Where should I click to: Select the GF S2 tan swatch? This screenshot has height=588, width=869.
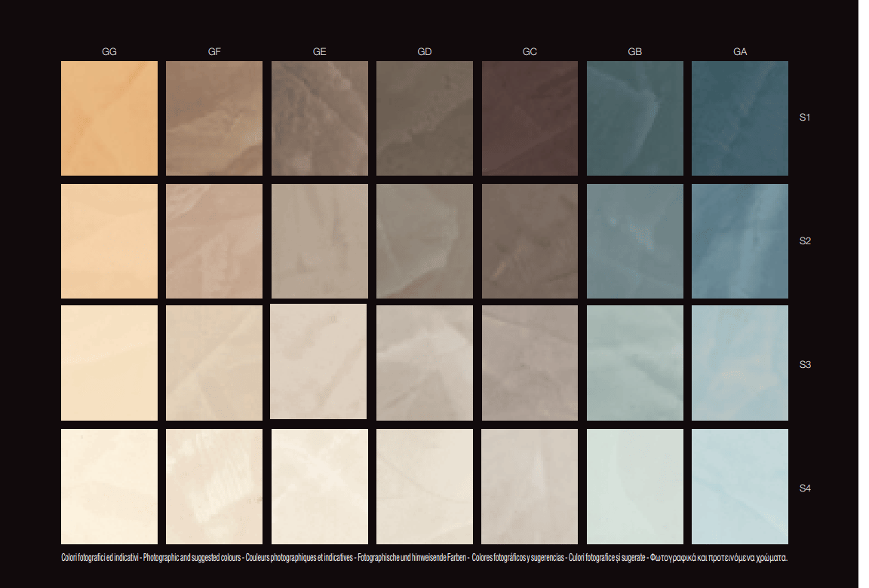(x=214, y=241)
